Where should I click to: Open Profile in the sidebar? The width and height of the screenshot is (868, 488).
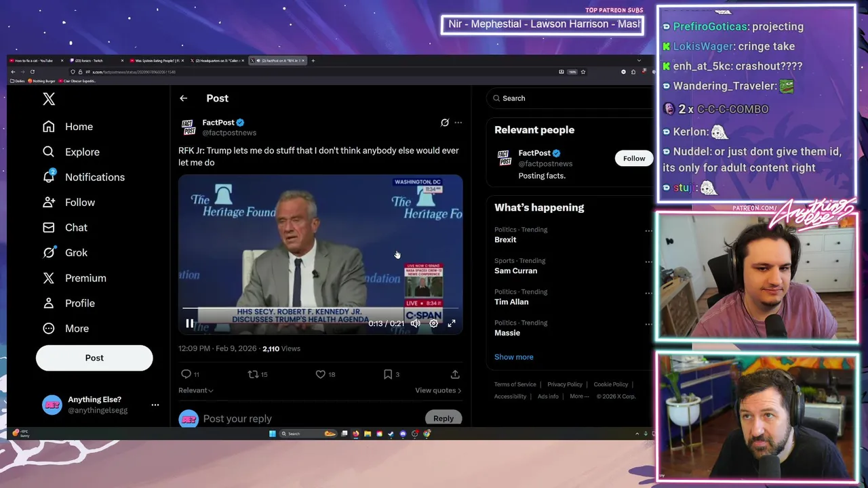pos(68,303)
